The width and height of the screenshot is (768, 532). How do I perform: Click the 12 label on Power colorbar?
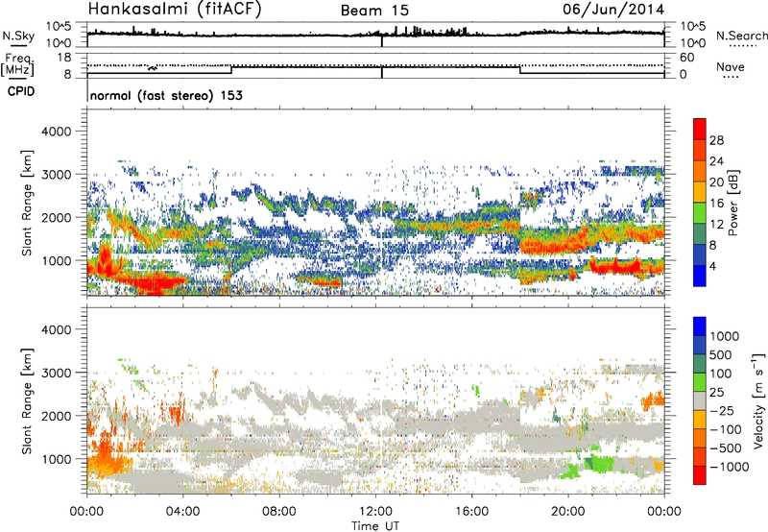(716, 225)
